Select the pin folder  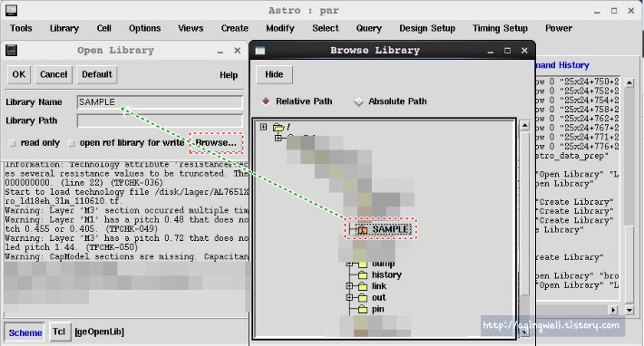(x=378, y=309)
